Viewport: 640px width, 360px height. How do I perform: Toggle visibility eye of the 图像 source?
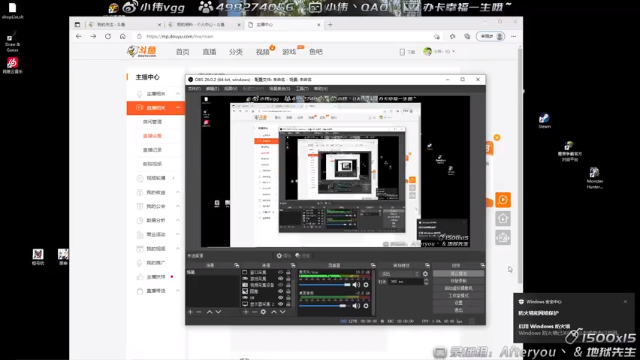pos(280,291)
